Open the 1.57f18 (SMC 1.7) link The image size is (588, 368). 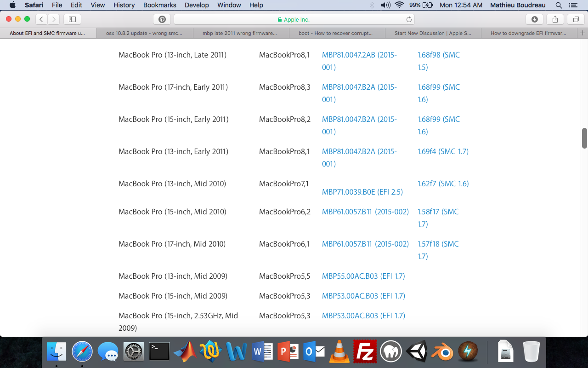(x=438, y=250)
